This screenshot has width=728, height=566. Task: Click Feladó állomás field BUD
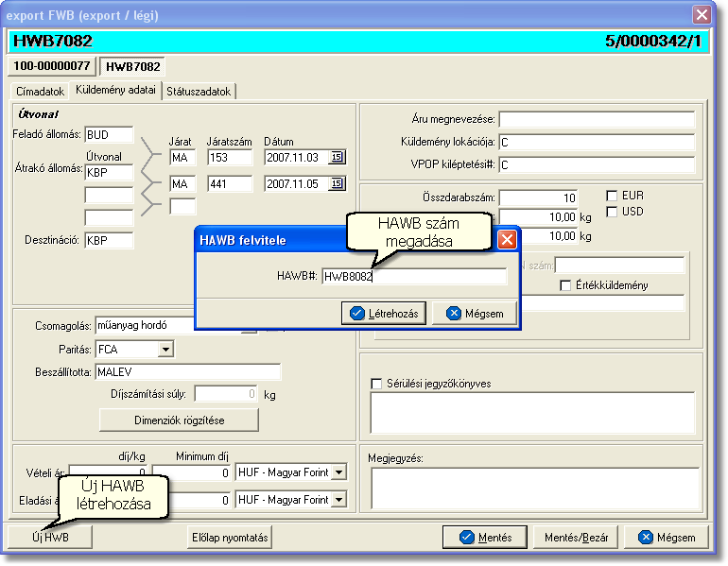[x=109, y=134]
